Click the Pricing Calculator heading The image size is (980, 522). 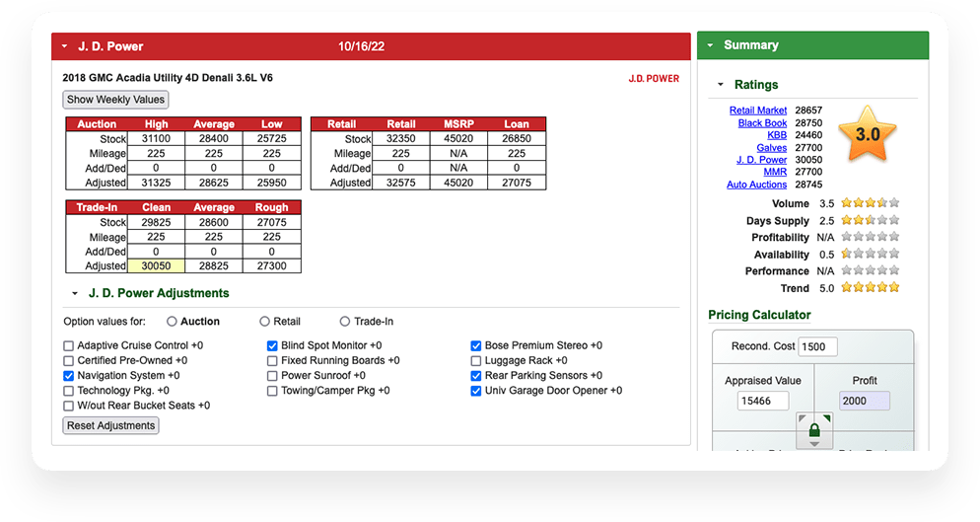point(759,315)
